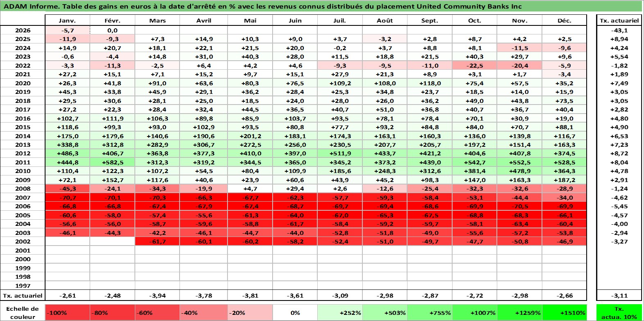
Task: Click the +511,9 cell in 2012
Action: click(x=340, y=153)
